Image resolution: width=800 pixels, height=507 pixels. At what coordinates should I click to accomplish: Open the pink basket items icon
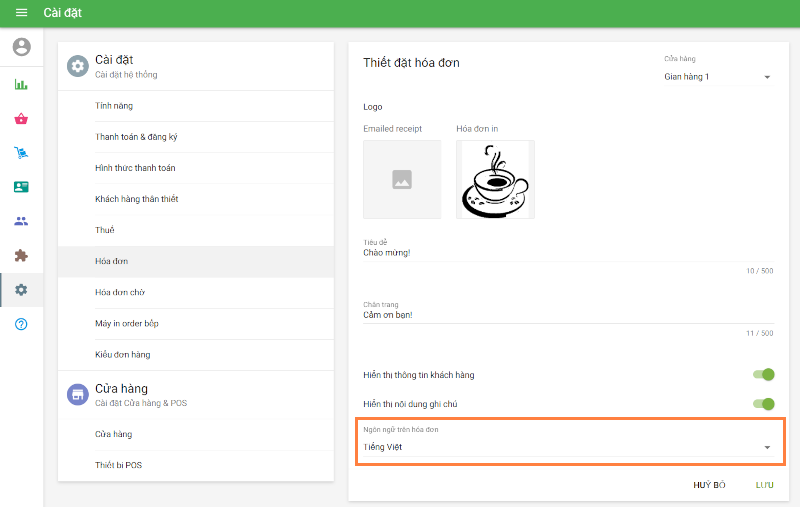click(21, 119)
